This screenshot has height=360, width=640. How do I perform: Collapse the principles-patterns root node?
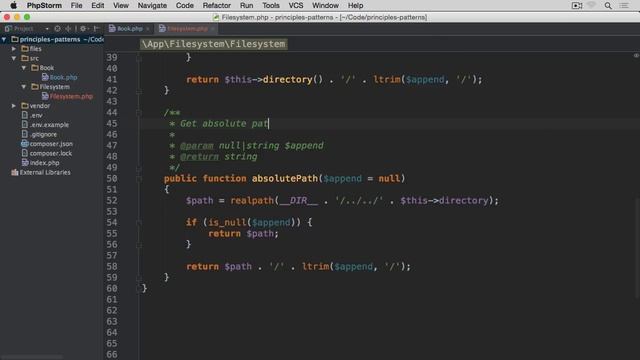(x=4, y=39)
